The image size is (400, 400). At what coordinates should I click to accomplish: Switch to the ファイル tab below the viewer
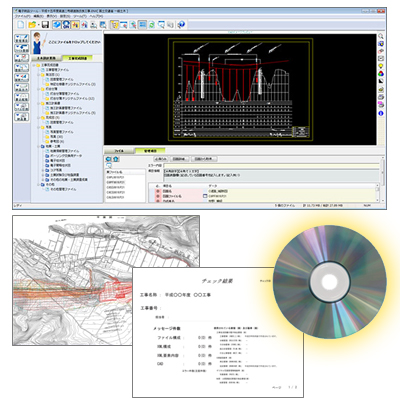tap(119, 151)
